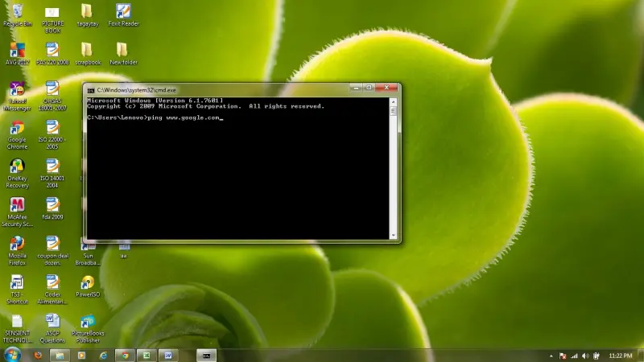Show hidden system tray icons arrow
644x362 pixels.
coord(551,356)
